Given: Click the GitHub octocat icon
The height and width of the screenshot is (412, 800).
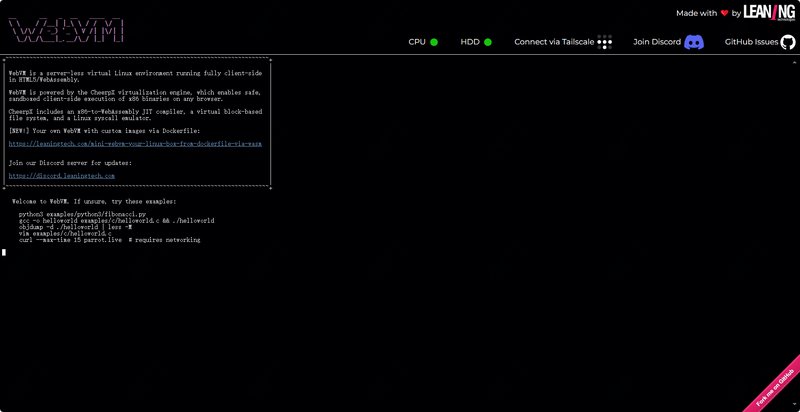Looking at the screenshot, I should pyautogui.click(x=788, y=42).
